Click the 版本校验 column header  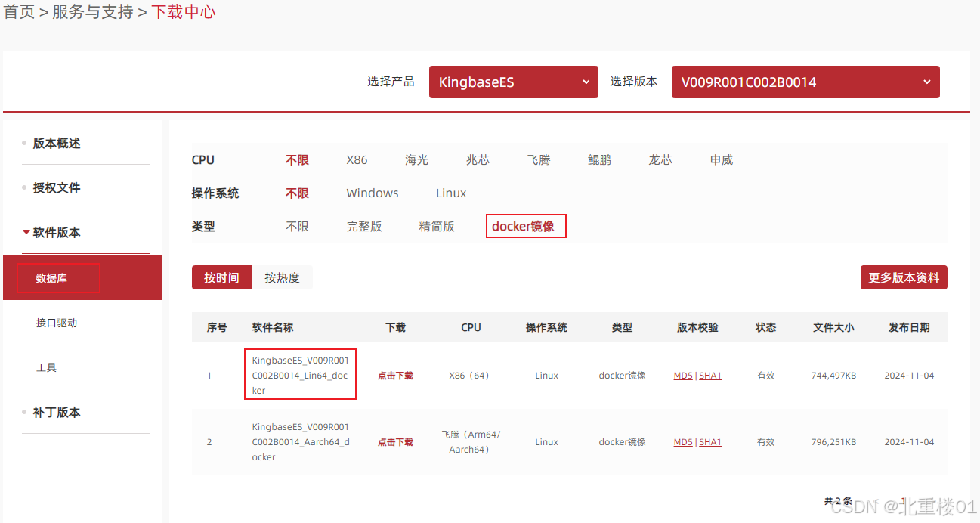(697, 327)
